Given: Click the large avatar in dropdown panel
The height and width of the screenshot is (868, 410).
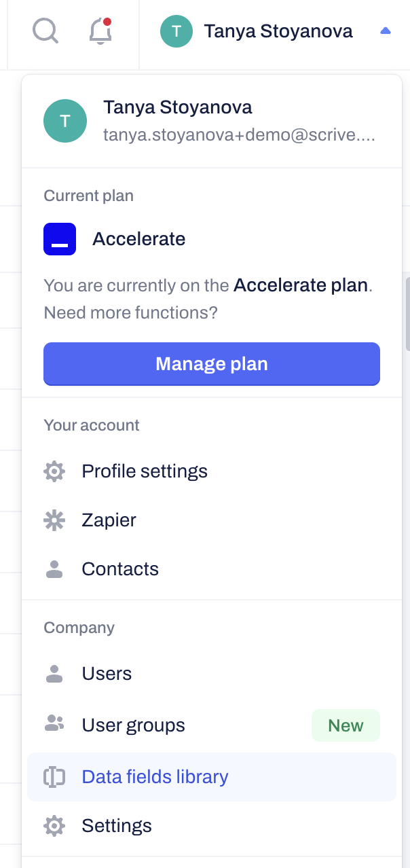Looking at the screenshot, I should click(65, 121).
